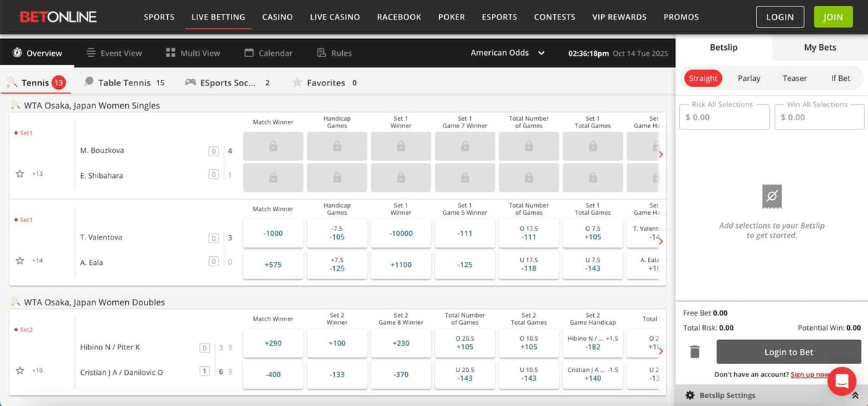Open the Poker page
This screenshot has height=406, width=868.
tap(451, 17)
